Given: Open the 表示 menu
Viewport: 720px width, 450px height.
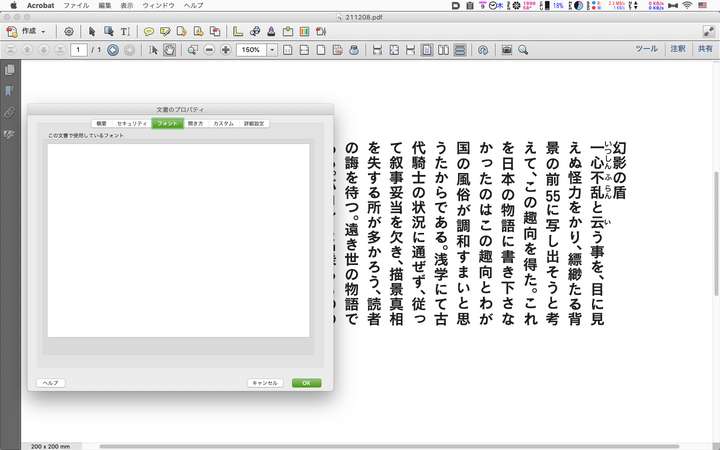Looking at the screenshot, I should [x=127, y=6].
